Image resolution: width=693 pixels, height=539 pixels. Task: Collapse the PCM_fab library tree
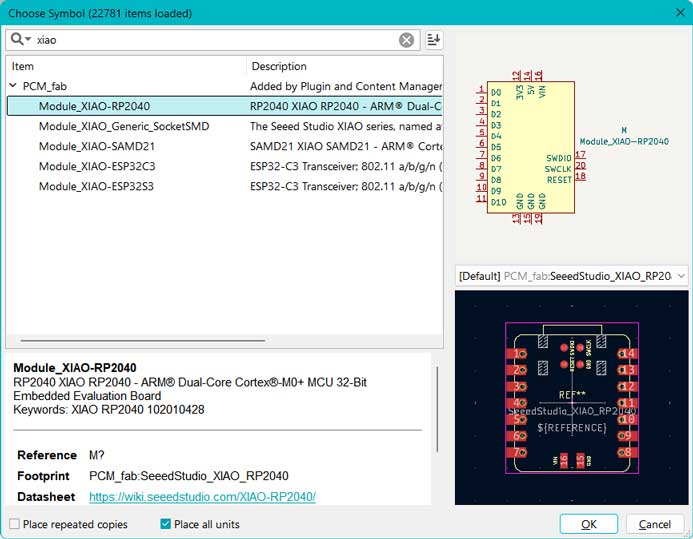pos(13,86)
